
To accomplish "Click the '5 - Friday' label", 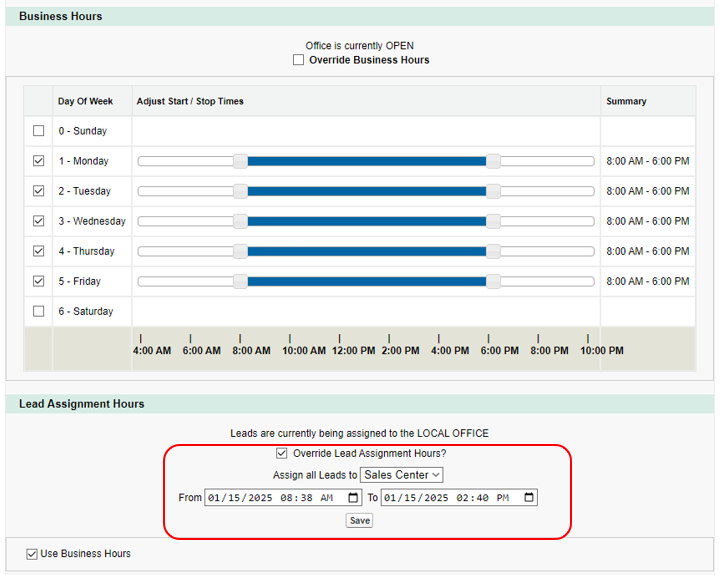I will (79, 282).
